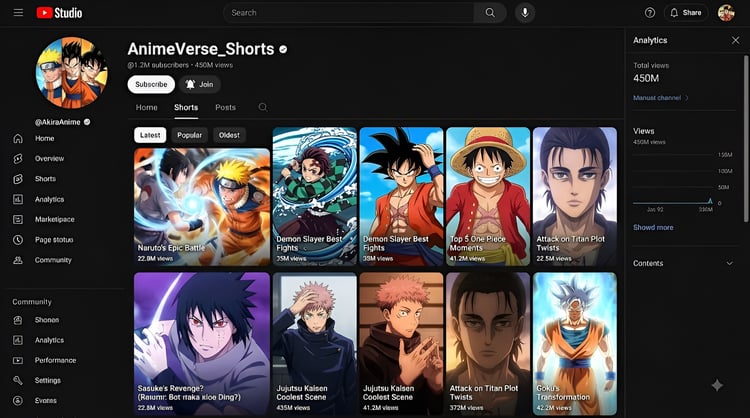This screenshot has height=418, width=750.
Task: Switch to the Home tab
Action: (x=146, y=108)
